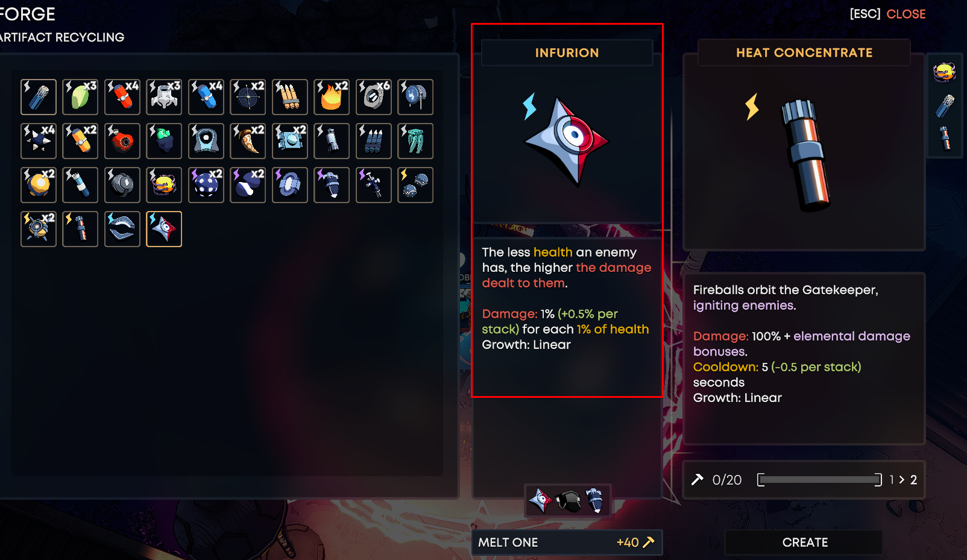Select the curved horn artifact x2

pyautogui.click(x=248, y=141)
